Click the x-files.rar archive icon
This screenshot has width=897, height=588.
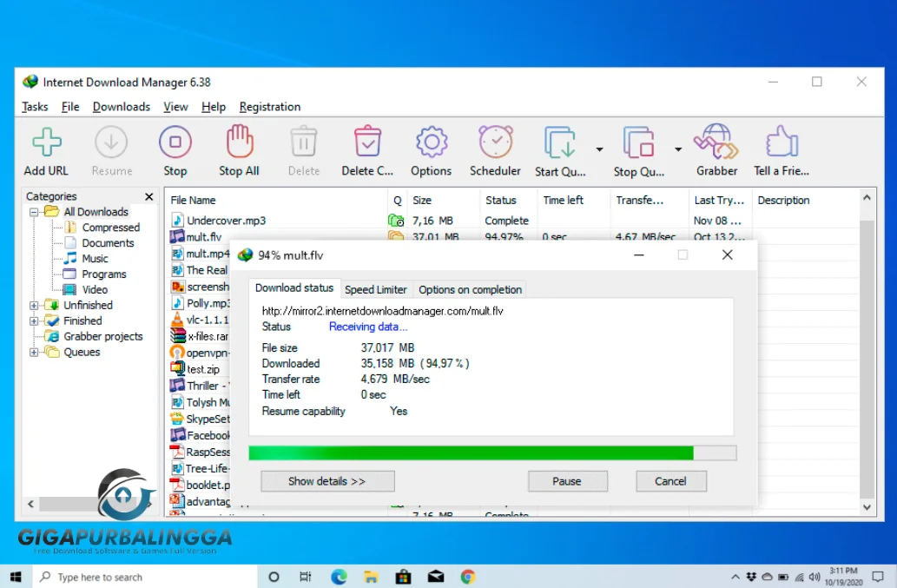coord(178,336)
